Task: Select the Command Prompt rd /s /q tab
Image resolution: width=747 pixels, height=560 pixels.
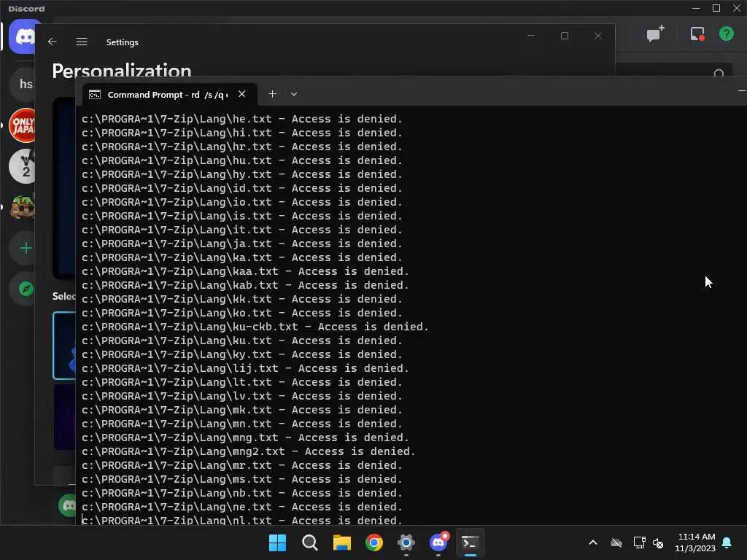Action: click(x=170, y=94)
